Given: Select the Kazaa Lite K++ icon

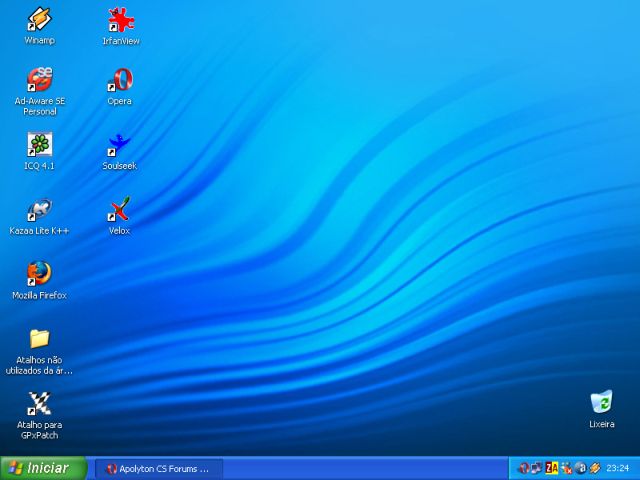Looking at the screenshot, I should (x=39, y=209).
